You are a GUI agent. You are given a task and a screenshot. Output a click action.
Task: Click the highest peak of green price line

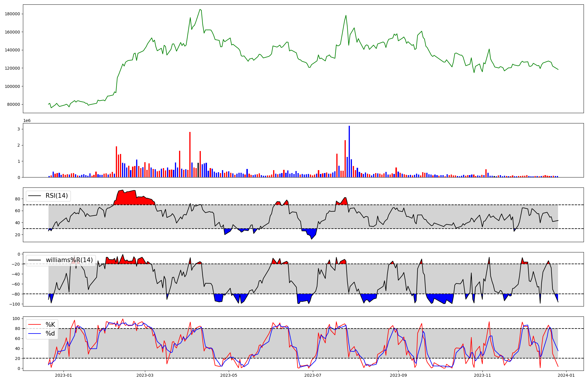[200, 9]
